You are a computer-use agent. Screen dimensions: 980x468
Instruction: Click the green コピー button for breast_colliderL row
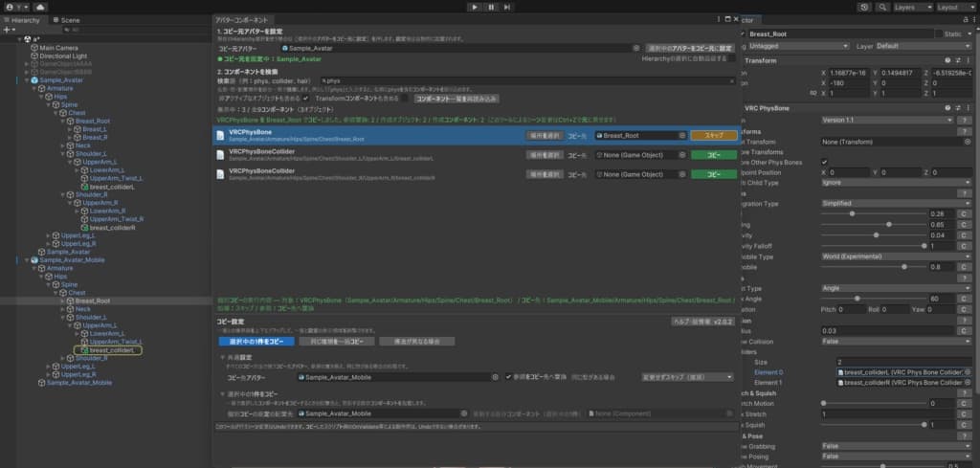click(x=714, y=155)
